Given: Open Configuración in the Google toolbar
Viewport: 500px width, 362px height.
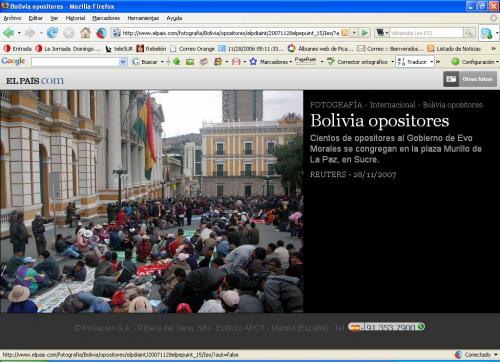Looking at the screenshot, I should pyautogui.click(x=475, y=62).
